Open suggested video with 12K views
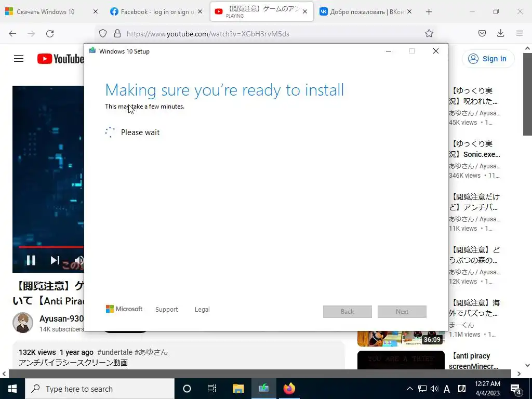 tap(474, 255)
